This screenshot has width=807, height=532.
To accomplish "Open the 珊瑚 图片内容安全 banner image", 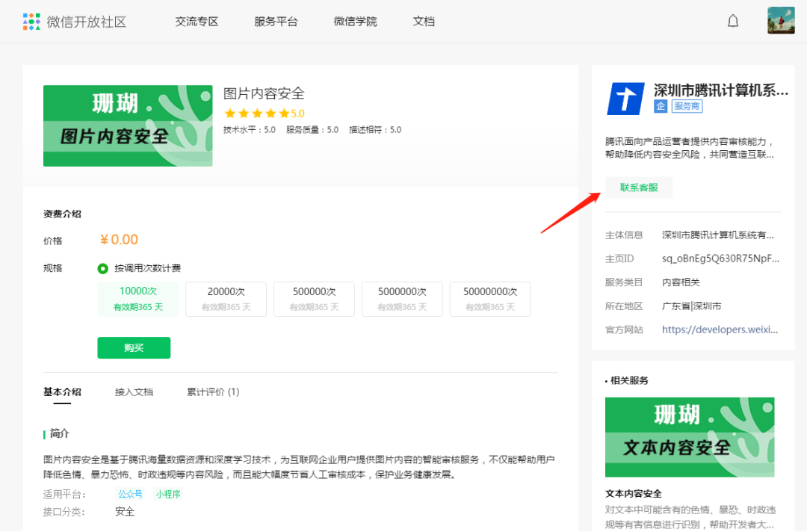I will [x=128, y=126].
